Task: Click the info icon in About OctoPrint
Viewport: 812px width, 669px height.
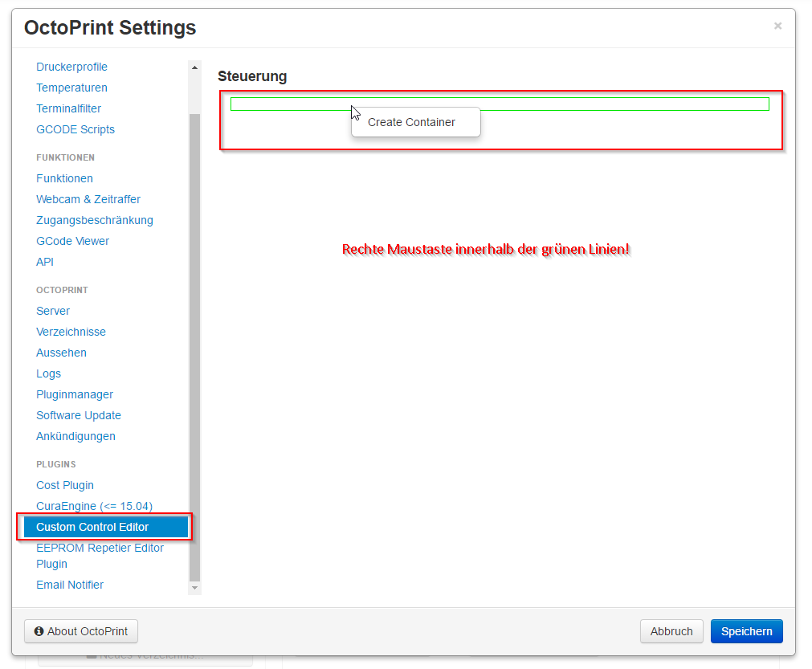Action: click(x=39, y=631)
